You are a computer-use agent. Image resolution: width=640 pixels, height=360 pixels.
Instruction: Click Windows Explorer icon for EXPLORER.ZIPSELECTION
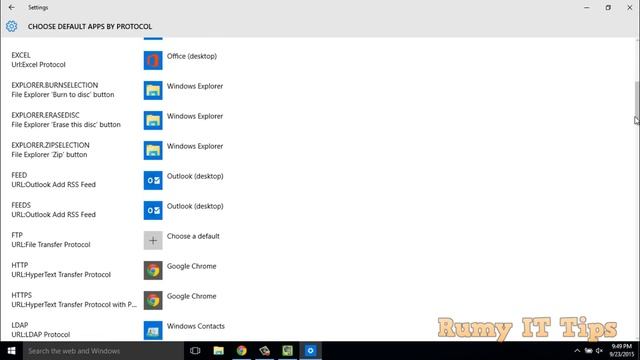point(153,150)
